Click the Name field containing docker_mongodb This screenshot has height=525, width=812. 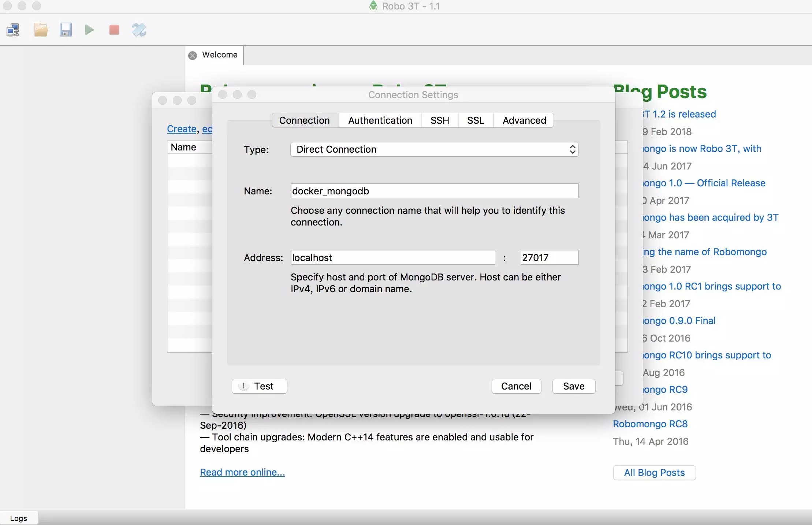435,191
